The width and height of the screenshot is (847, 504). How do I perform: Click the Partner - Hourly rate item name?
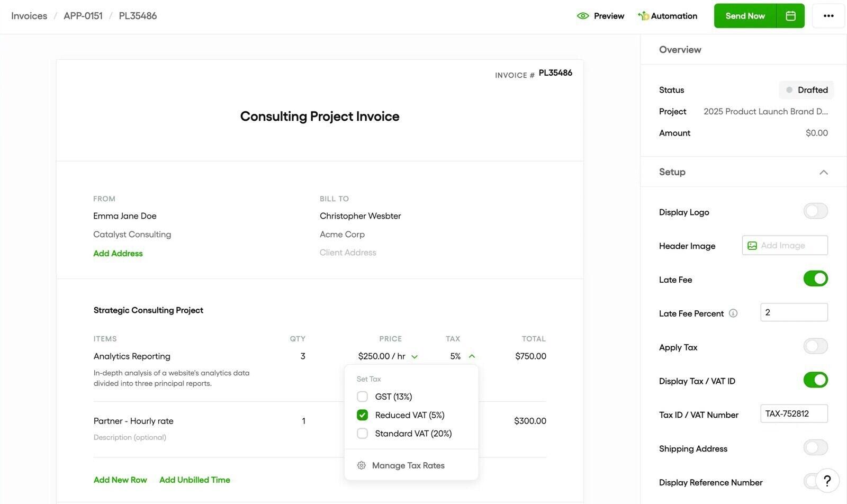click(133, 421)
